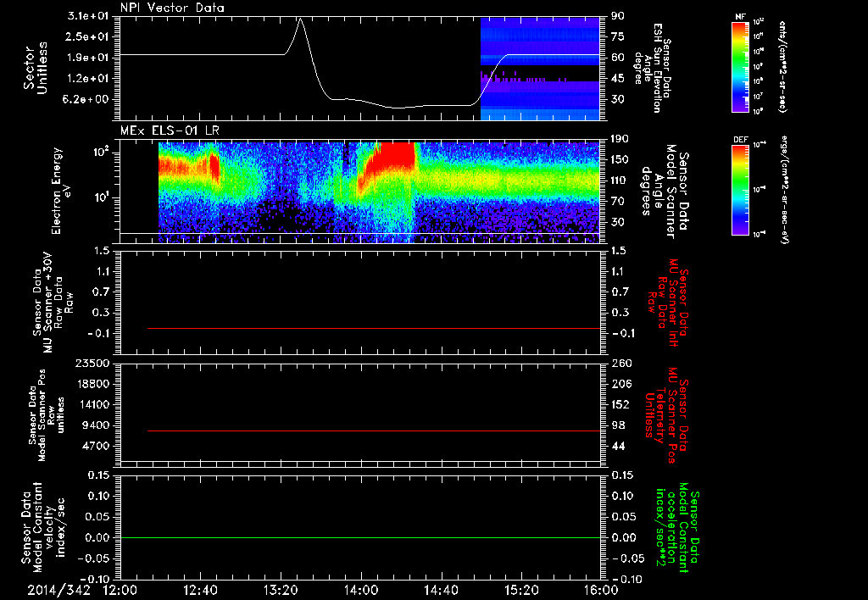
Task: Click the 23500 scanner position axis value
Action: (92, 363)
